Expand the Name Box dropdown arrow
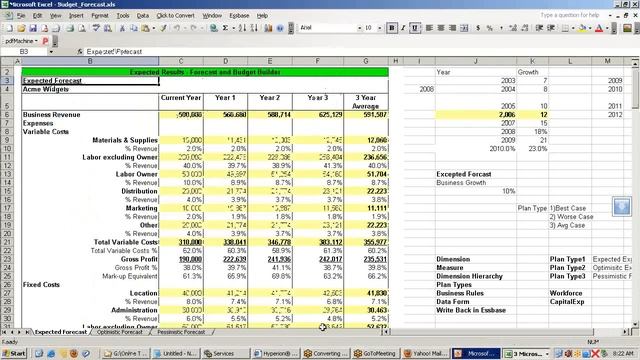Image resolution: width=640 pixels, height=360 pixels. 51,52
